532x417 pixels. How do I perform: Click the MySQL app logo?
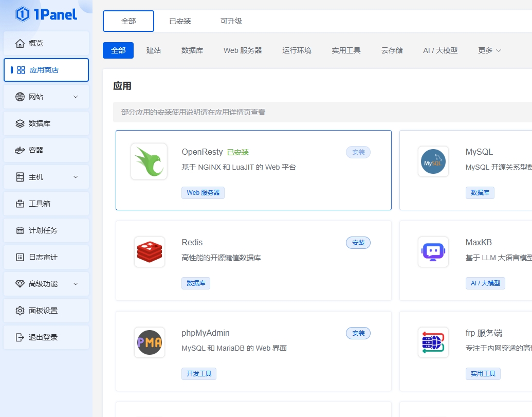tap(433, 161)
